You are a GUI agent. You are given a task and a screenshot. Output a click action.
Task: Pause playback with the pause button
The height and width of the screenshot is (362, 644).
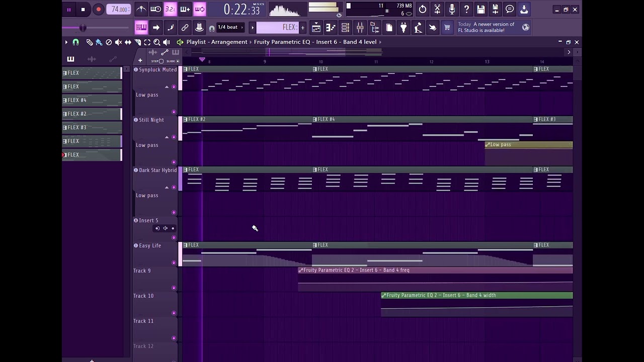[68, 10]
